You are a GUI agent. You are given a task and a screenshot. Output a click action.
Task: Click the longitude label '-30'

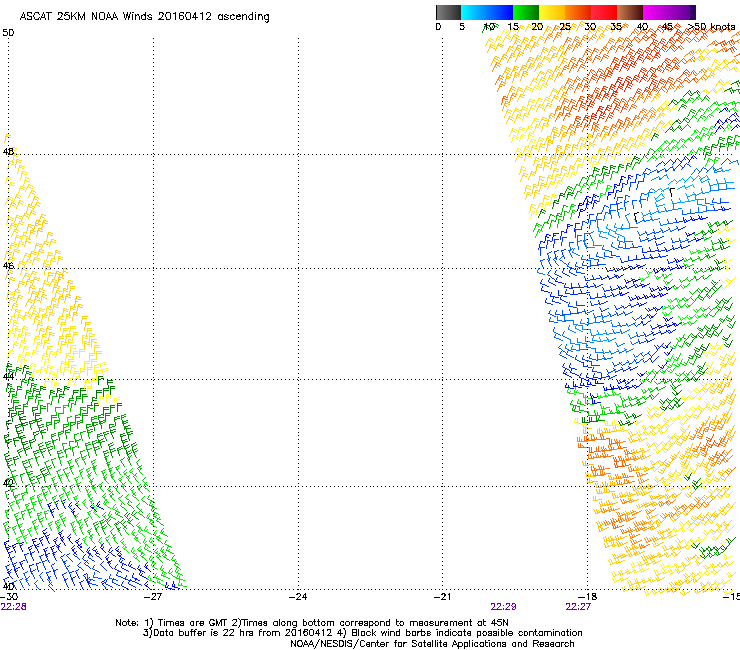[x=9, y=597]
